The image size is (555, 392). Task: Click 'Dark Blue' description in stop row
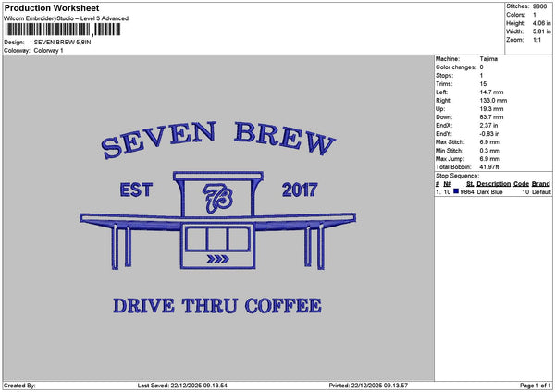tap(489, 192)
